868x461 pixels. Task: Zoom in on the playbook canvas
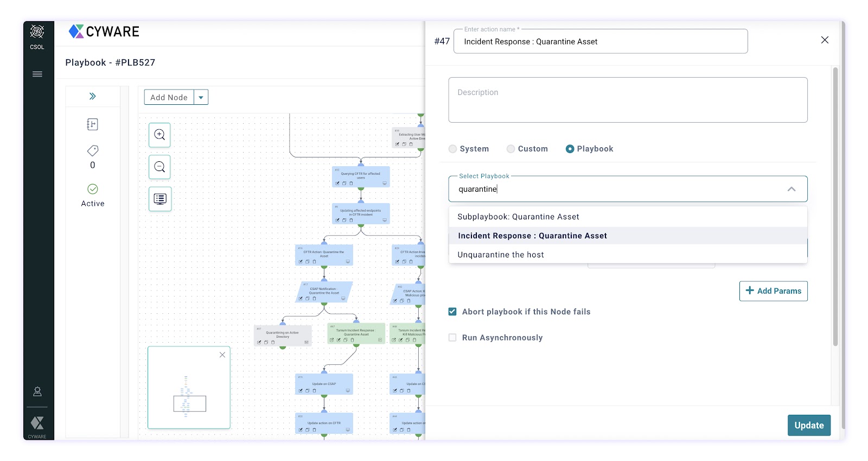[159, 135]
